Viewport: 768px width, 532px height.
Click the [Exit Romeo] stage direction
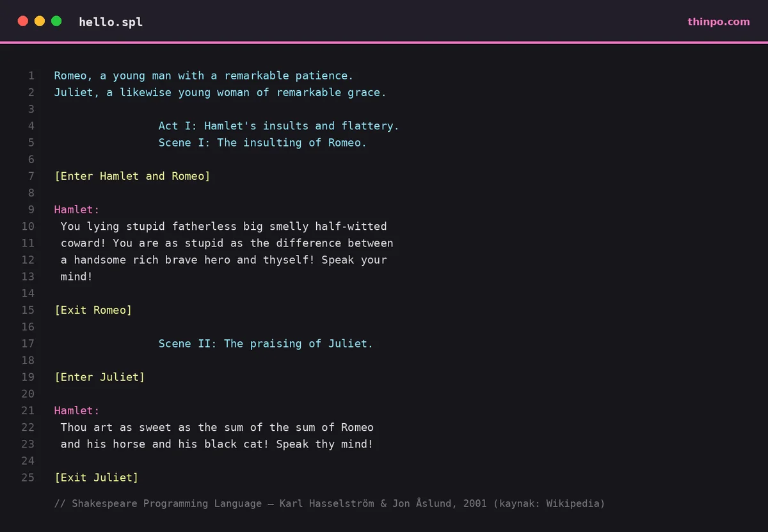[93, 310]
